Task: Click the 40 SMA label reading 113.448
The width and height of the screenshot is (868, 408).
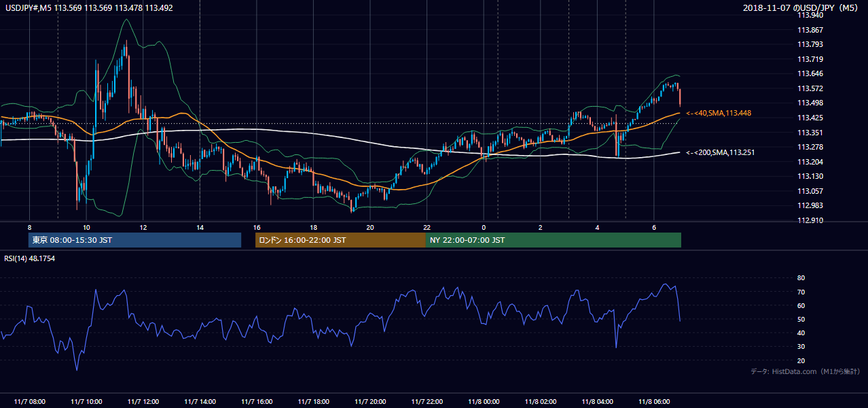Action: [x=719, y=113]
